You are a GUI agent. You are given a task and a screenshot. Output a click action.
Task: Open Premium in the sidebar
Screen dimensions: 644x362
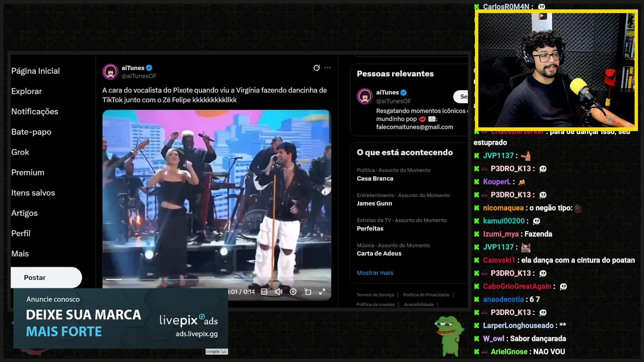28,172
